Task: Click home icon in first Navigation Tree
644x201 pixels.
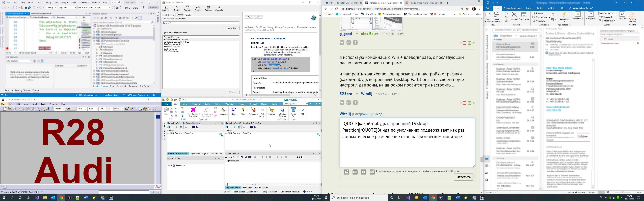Action: tap(169, 127)
